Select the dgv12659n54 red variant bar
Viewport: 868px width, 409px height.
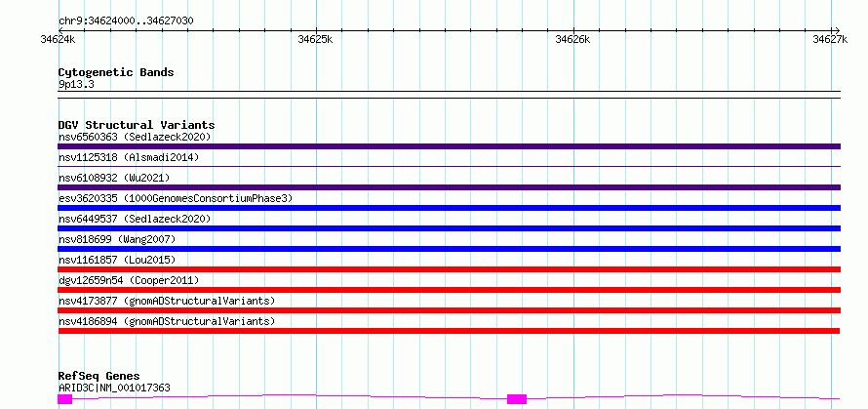pos(449,290)
